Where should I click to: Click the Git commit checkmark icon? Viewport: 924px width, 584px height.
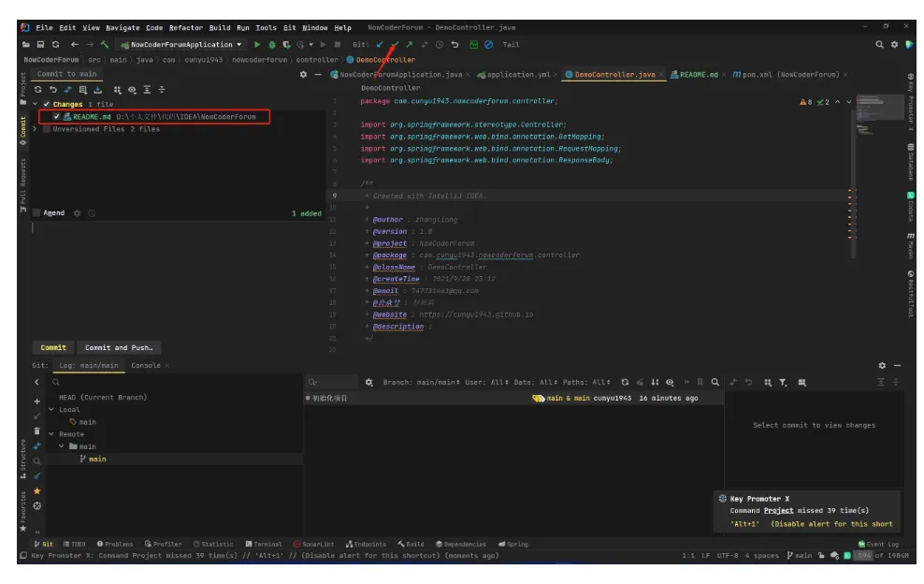tap(395, 44)
